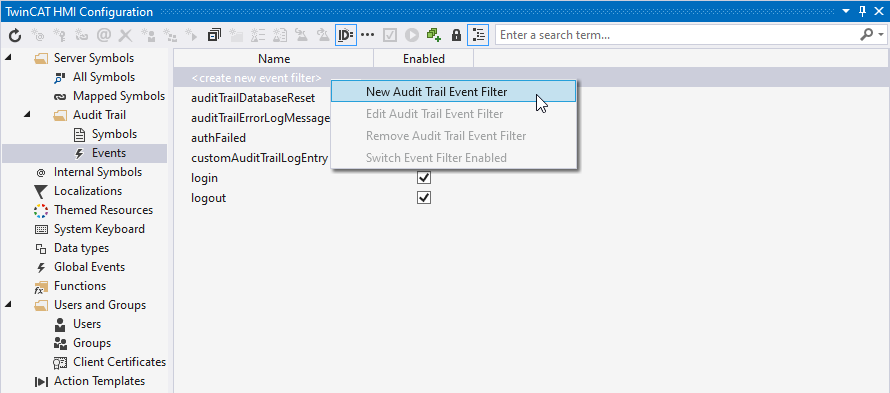Collapse the Audit Trail tree node
Image resolution: width=890 pixels, height=393 pixels.
pos(27,115)
